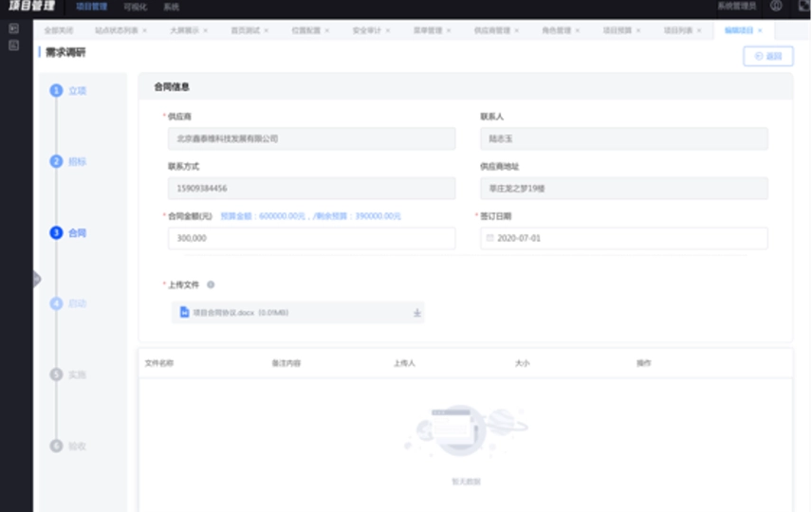Open 签订日期 date picker 2020-07-01

point(624,238)
